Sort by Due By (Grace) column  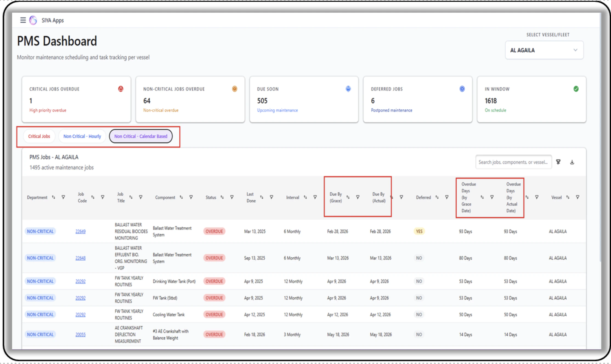(x=348, y=197)
